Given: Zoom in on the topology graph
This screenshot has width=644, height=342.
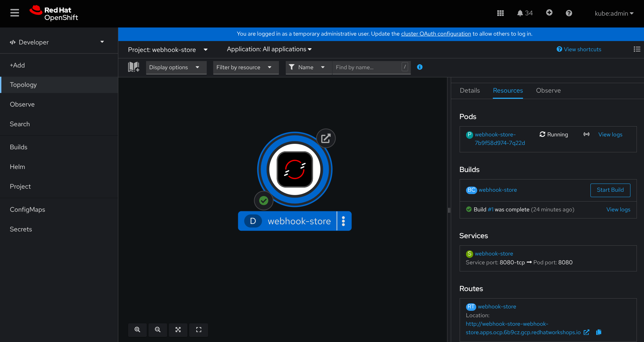Looking at the screenshot, I should [137, 329].
